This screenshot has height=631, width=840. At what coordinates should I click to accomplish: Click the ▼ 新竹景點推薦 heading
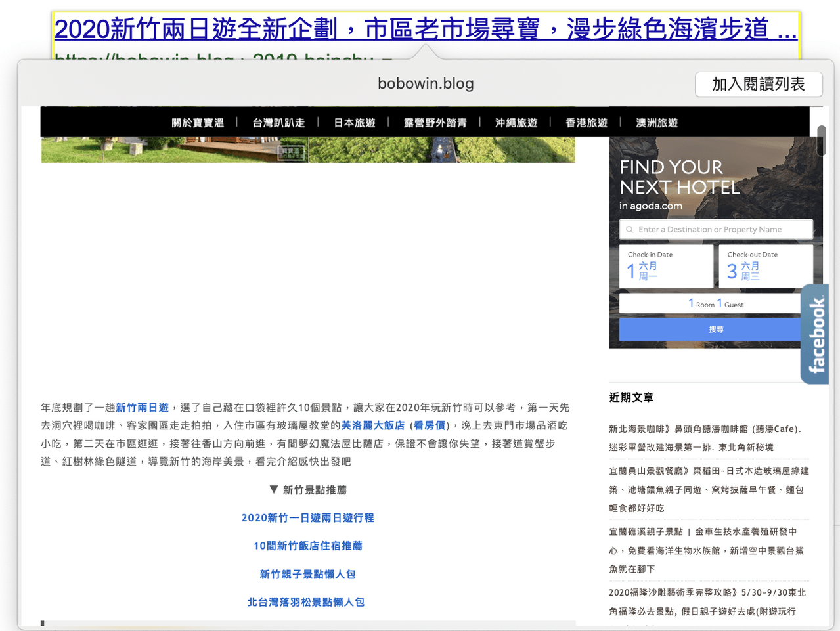307,490
